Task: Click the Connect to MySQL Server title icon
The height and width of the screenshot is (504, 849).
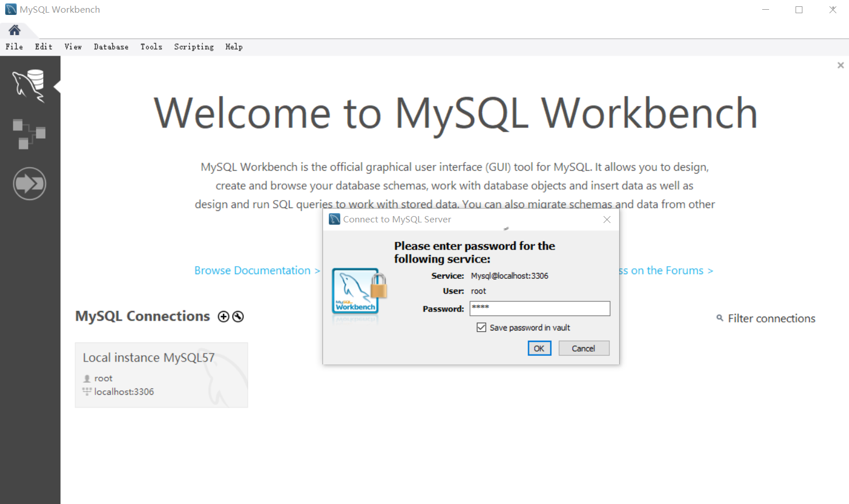Action: pos(335,220)
